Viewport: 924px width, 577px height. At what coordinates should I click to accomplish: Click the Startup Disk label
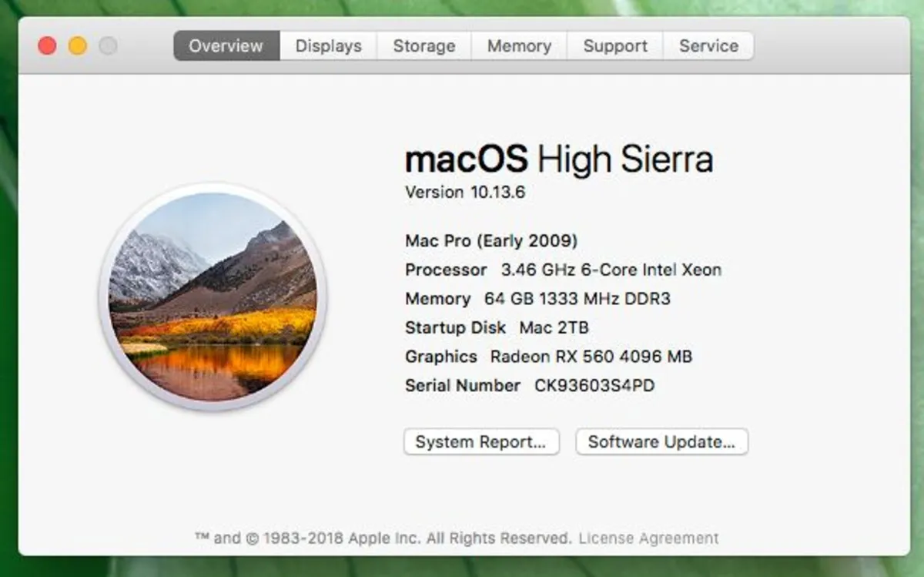point(456,328)
